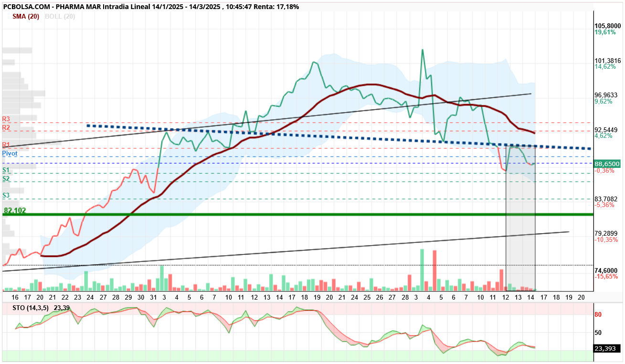Select the R2 resistance label
This screenshot has width=625, height=364.
pyautogui.click(x=6, y=127)
